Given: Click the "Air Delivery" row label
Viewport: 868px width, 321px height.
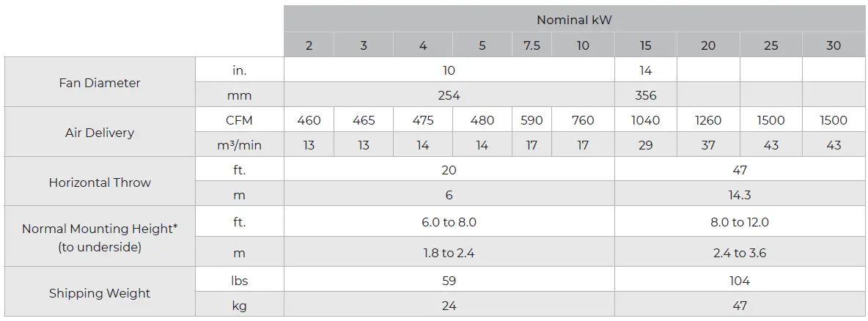Looking at the screenshot, I should pyautogui.click(x=100, y=133).
